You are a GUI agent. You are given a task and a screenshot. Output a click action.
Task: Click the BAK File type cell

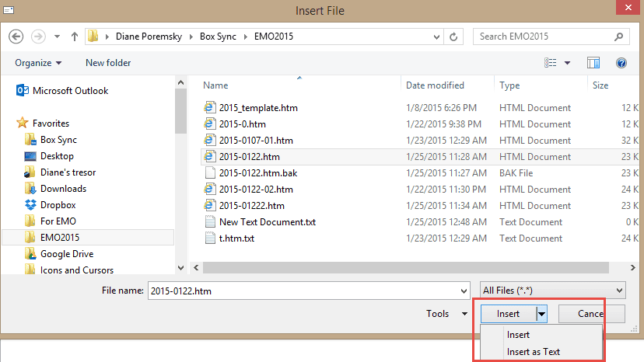point(516,172)
